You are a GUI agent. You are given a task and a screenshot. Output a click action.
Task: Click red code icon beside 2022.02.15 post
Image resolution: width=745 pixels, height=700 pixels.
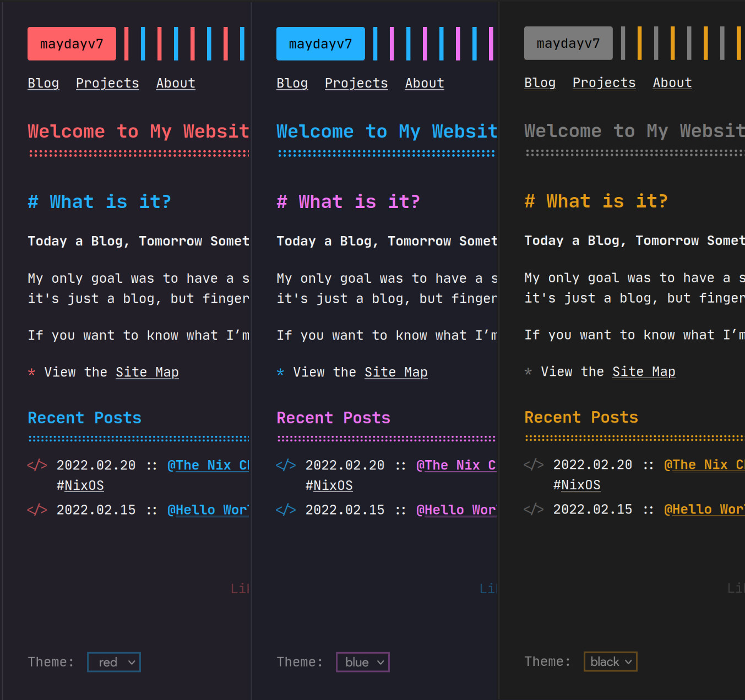click(x=37, y=510)
